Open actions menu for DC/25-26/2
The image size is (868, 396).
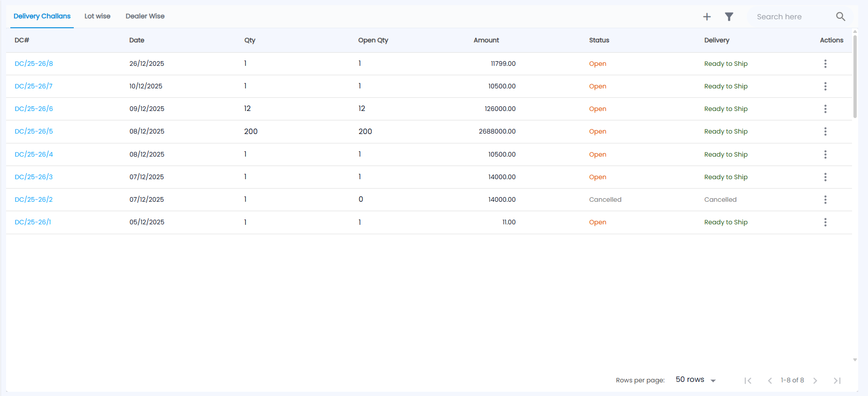point(825,199)
